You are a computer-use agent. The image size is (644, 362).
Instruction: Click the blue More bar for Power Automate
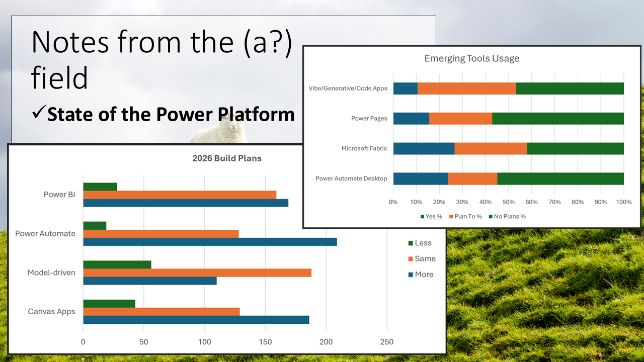pos(210,242)
